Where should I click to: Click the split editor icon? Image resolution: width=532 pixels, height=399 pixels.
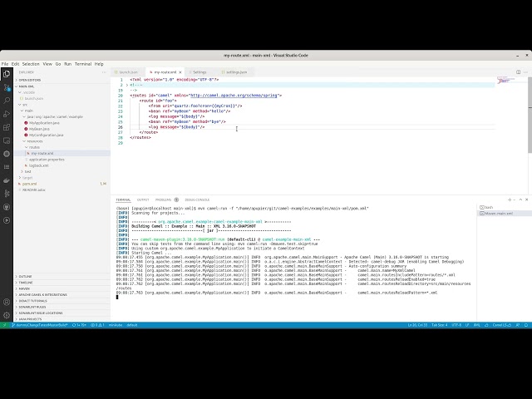point(518,72)
